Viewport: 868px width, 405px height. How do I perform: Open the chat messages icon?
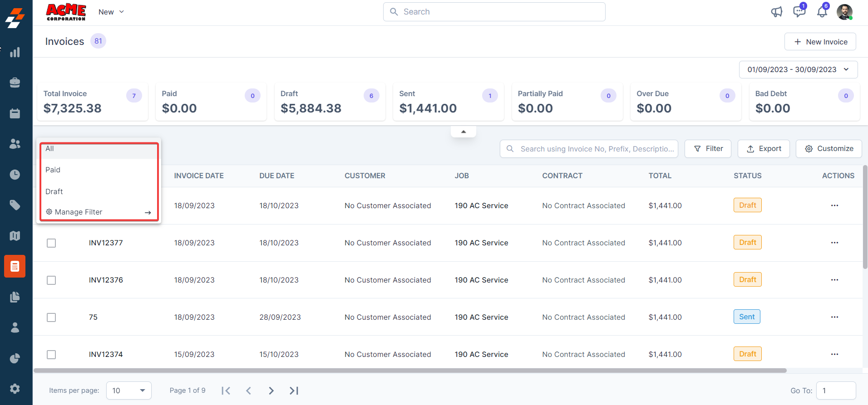(799, 12)
